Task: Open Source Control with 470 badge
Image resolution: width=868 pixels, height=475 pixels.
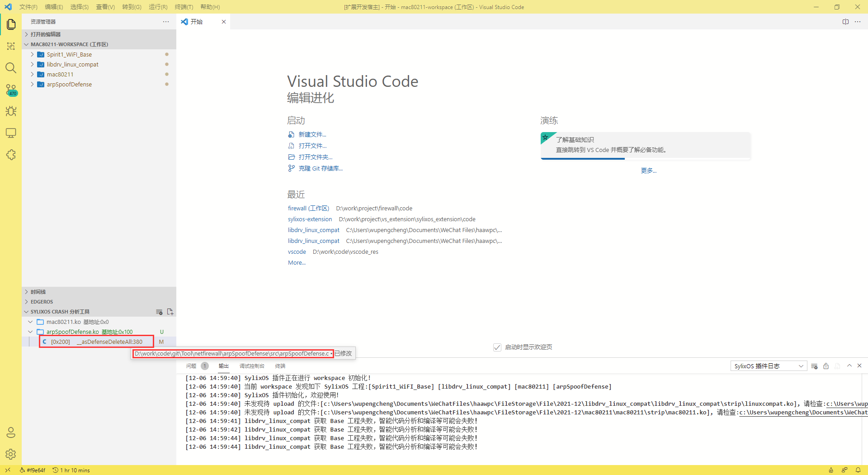Action: click(11, 90)
